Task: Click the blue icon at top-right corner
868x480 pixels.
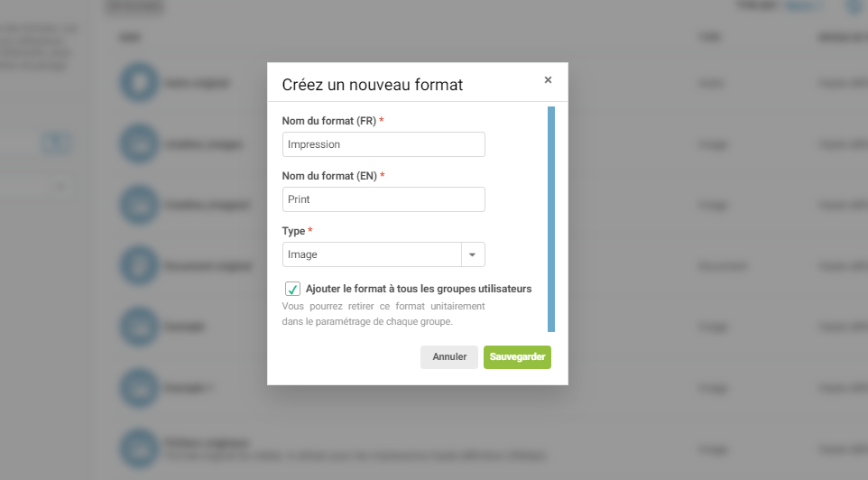Action: [x=854, y=6]
